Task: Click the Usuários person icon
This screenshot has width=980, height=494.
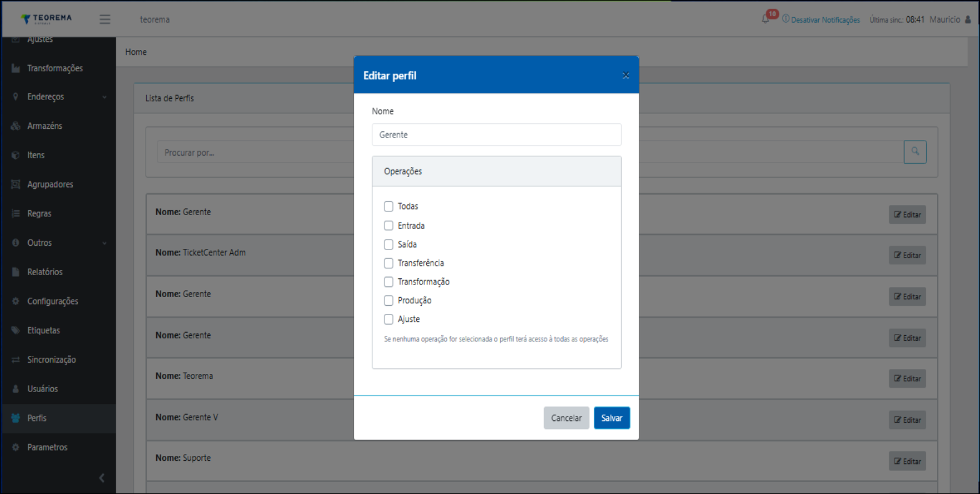Action: (x=16, y=389)
